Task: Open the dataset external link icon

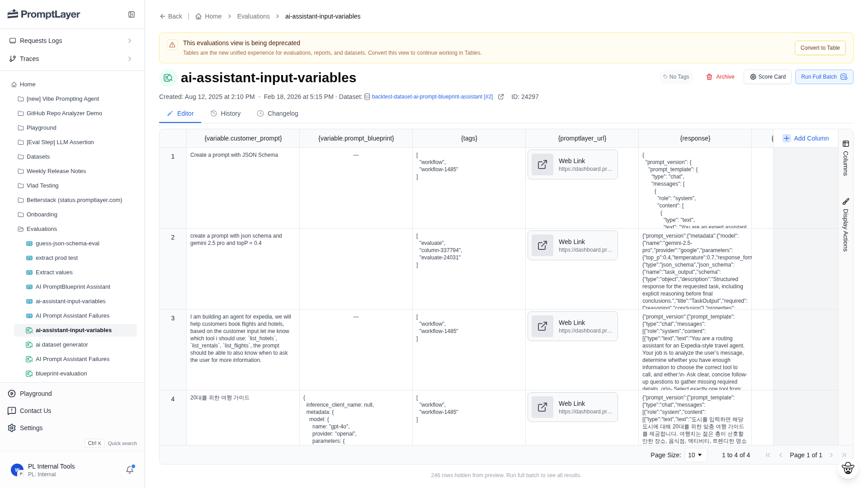Action: click(501, 97)
